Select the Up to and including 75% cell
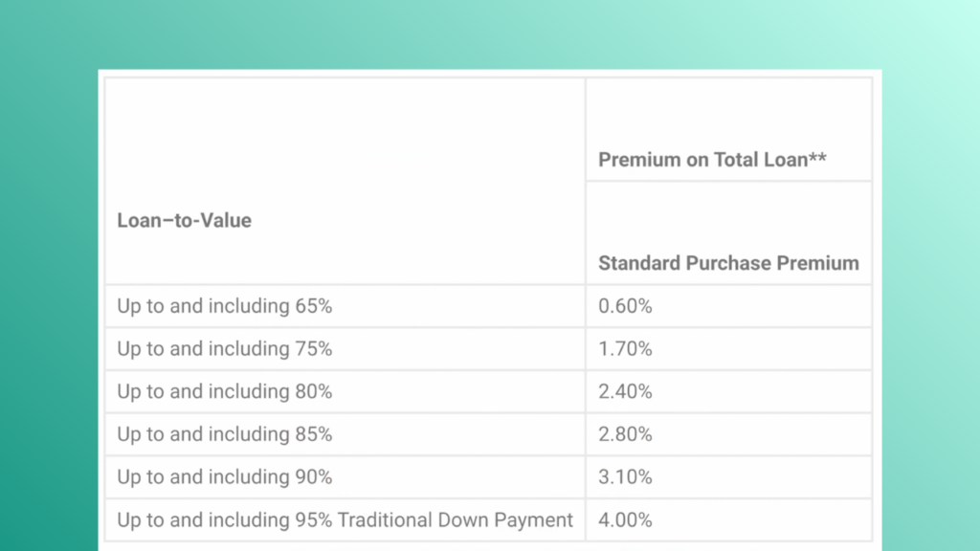The image size is (980, 551). [x=224, y=348]
